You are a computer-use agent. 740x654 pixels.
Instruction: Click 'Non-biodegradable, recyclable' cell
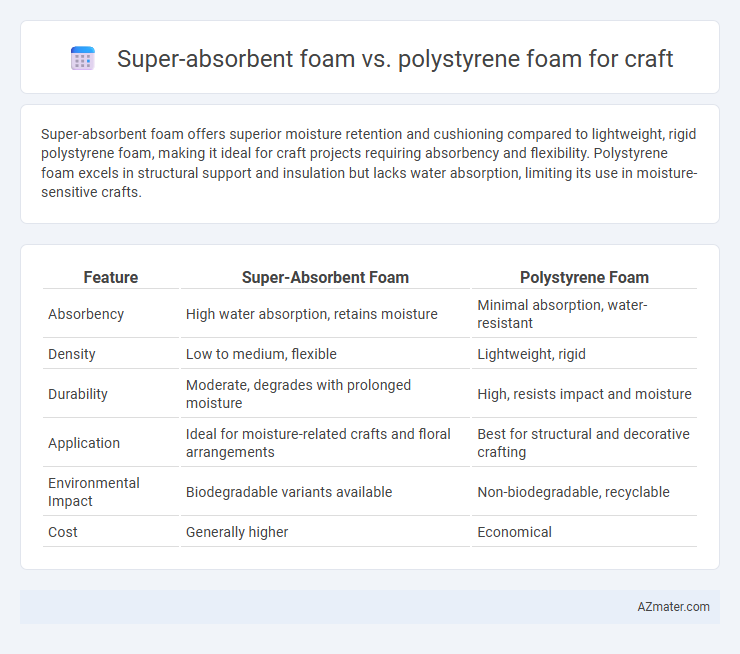pos(573,492)
